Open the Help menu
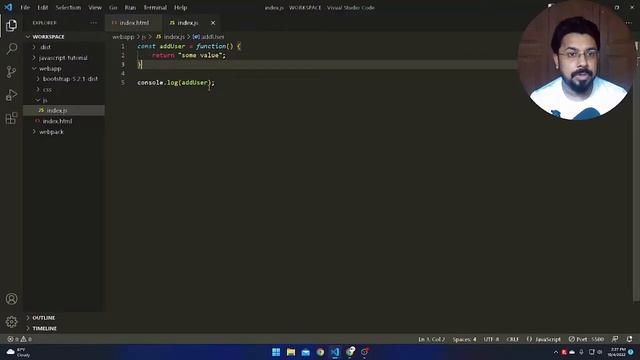The width and height of the screenshot is (640, 360). point(180,7)
